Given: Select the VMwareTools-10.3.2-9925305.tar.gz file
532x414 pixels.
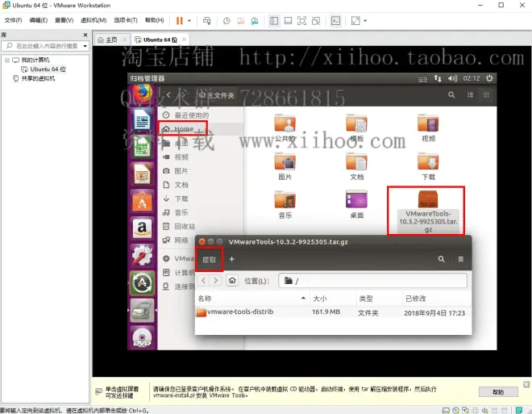Looking at the screenshot, I should point(428,211).
